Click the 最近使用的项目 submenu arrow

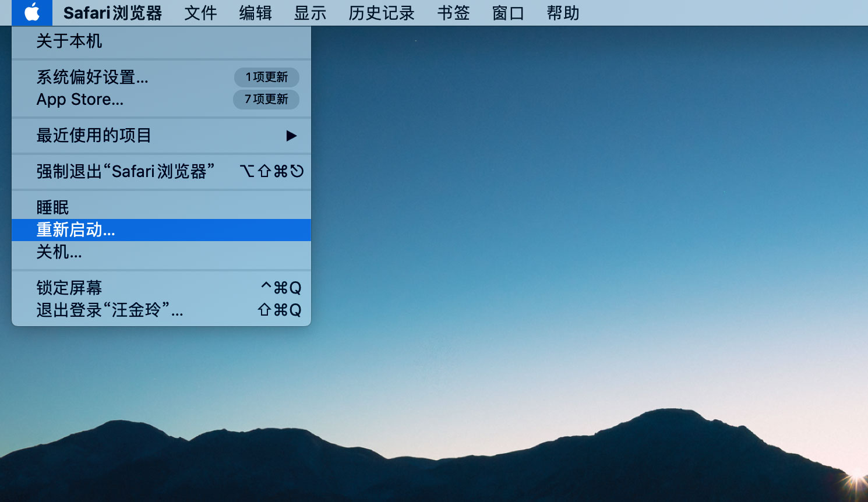pos(291,135)
